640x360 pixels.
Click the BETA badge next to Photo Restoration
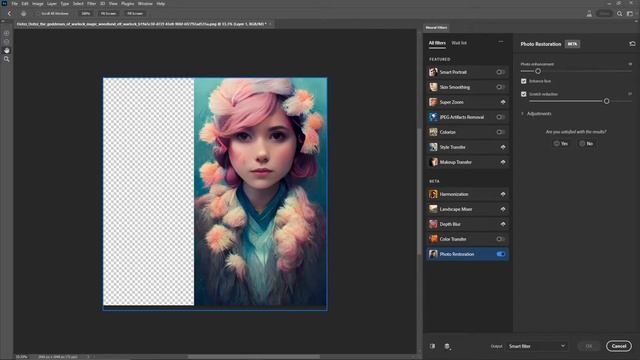(572, 44)
